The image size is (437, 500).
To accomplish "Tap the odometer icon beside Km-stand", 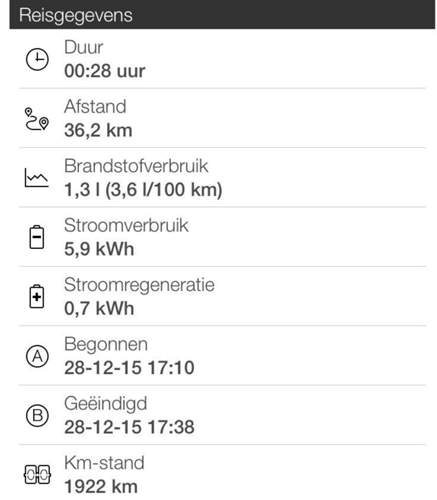I will pyautogui.click(x=37, y=474).
